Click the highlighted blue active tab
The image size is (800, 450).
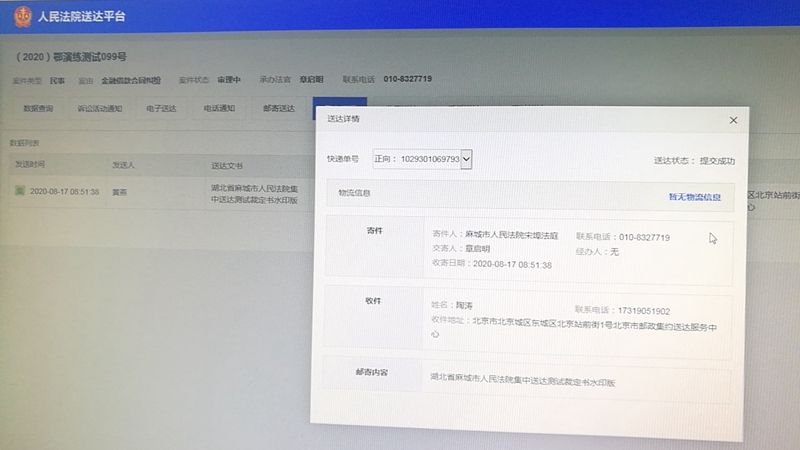[339, 102]
